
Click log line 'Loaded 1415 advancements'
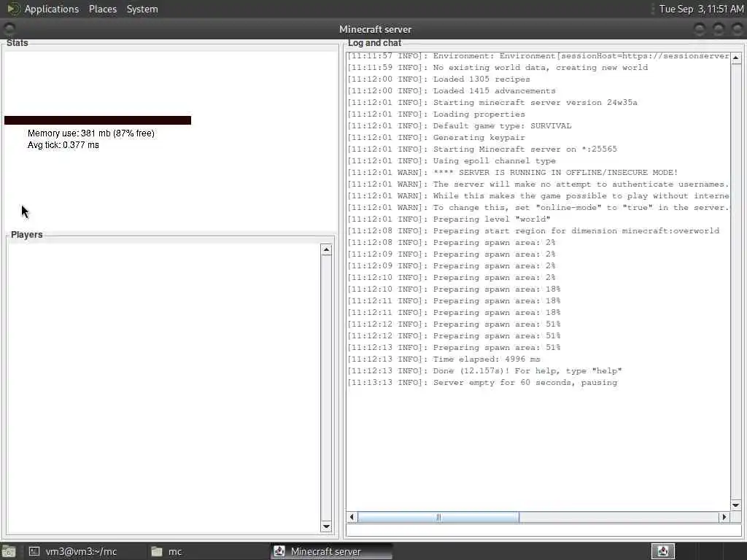pyautogui.click(x=494, y=91)
